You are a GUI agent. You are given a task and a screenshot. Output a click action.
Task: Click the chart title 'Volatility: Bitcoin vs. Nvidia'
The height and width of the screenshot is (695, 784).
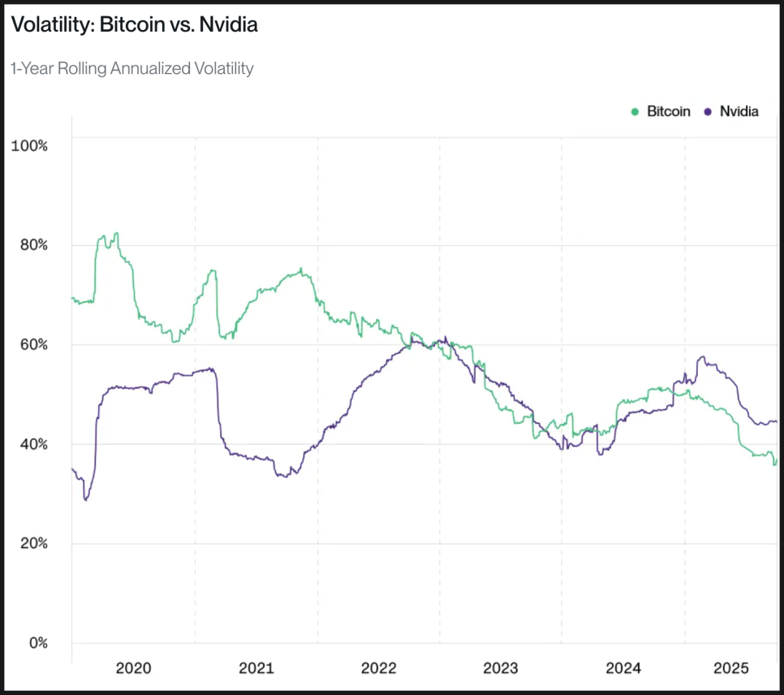pos(134,25)
